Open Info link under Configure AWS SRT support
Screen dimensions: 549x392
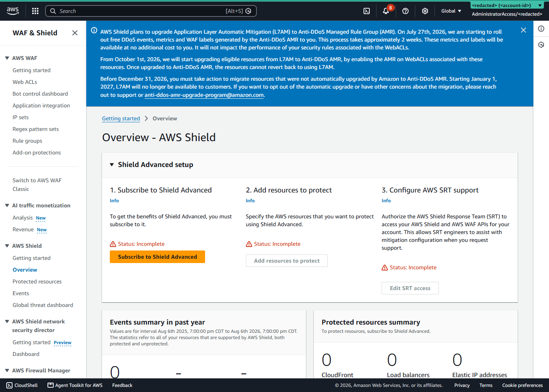(386, 200)
